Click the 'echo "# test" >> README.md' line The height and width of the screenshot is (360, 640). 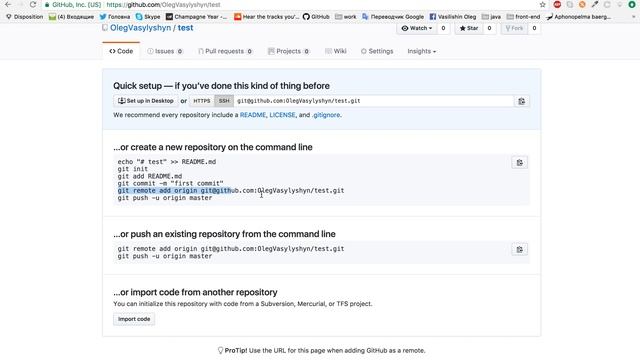[x=167, y=162]
